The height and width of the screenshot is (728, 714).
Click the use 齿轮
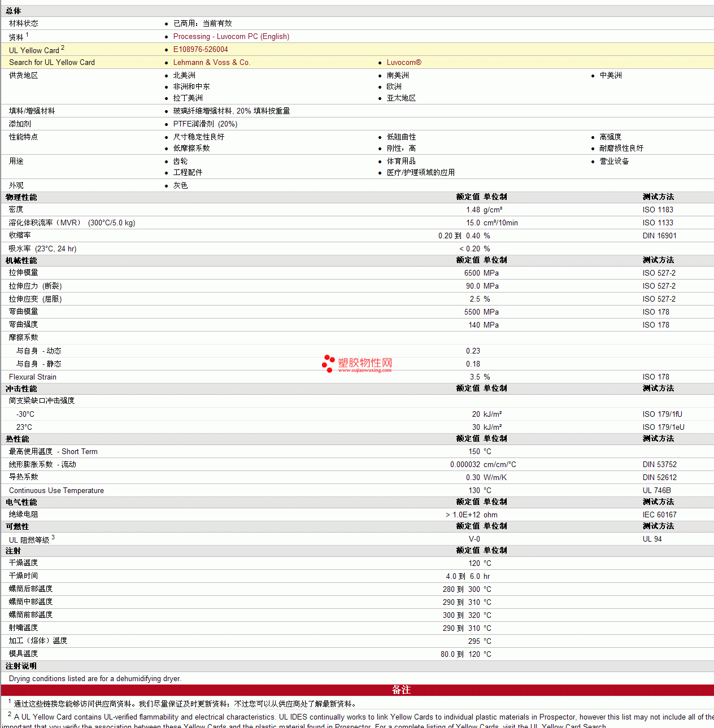pyautogui.click(x=180, y=161)
